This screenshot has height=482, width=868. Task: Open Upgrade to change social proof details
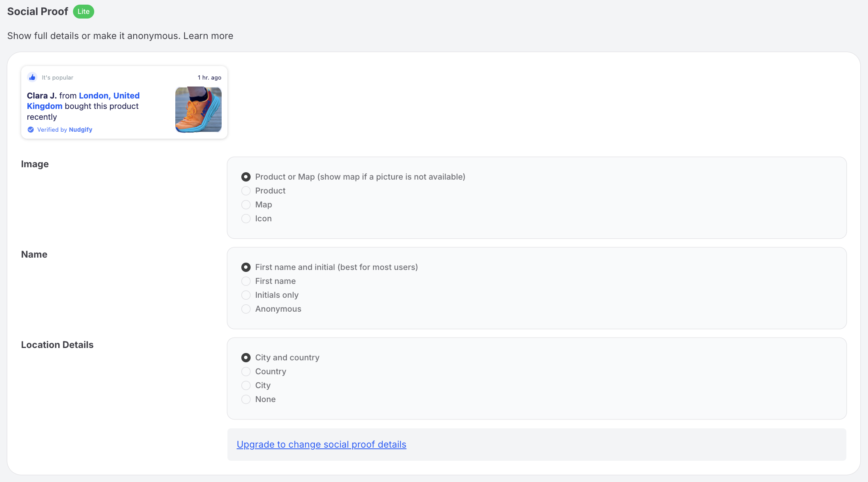(x=321, y=445)
